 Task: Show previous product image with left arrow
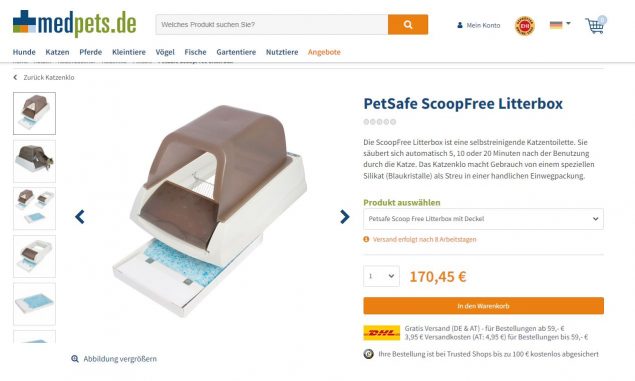(80, 217)
